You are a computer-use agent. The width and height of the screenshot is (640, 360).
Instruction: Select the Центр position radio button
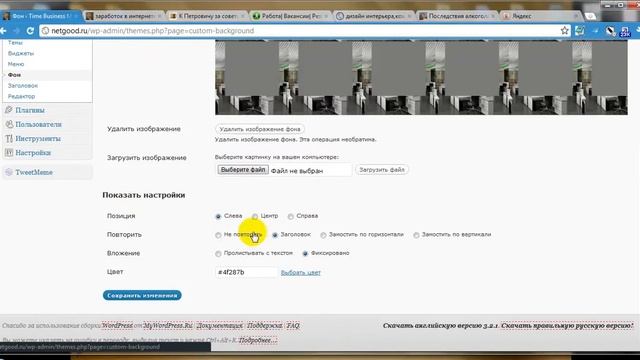pos(255,216)
